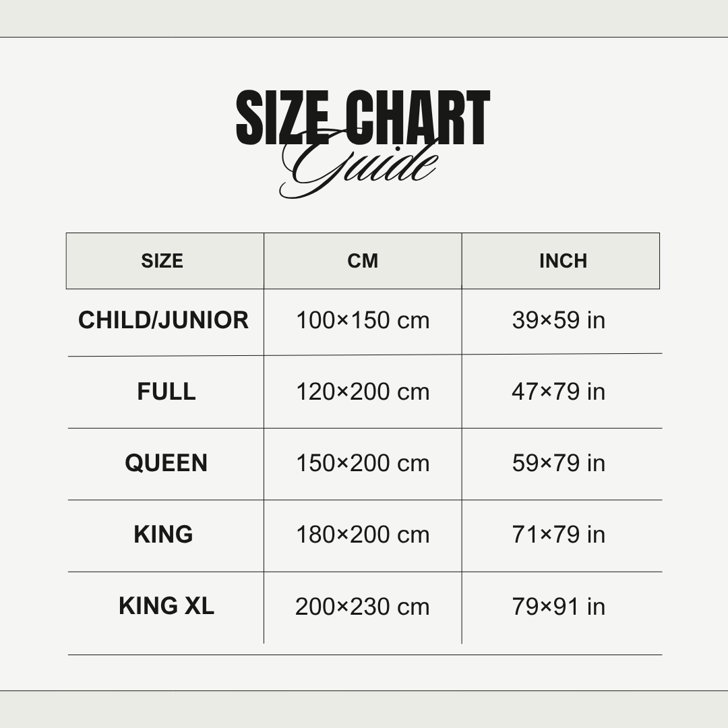Click the KING row label

click(164, 535)
